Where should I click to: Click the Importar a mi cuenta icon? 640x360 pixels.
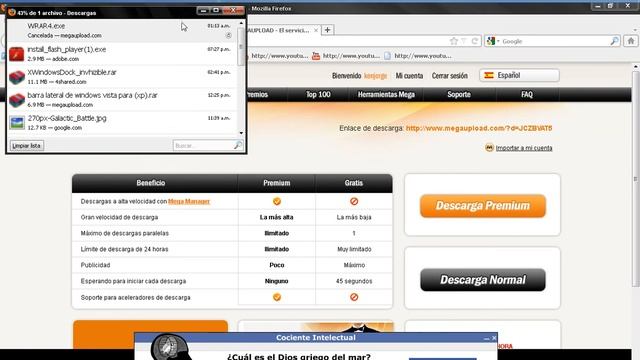489,148
